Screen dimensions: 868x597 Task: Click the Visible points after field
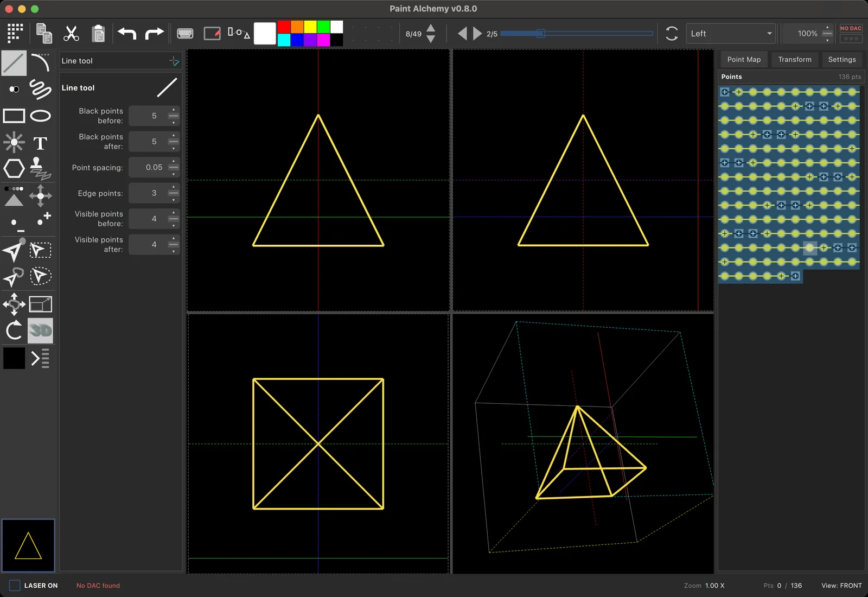tap(154, 245)
